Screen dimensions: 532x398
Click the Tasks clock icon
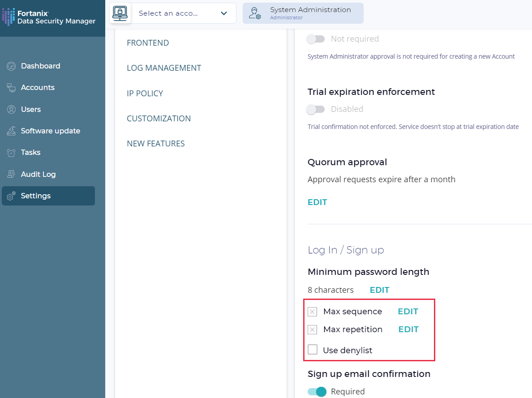11,153
